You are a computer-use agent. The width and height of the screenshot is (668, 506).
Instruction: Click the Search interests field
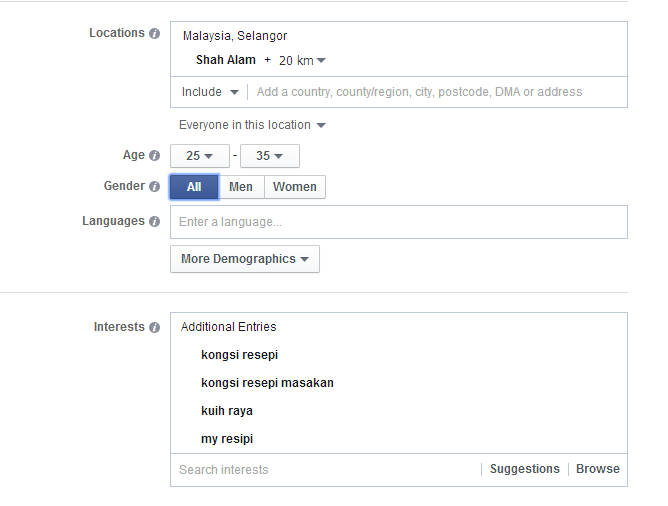[325, 470]
